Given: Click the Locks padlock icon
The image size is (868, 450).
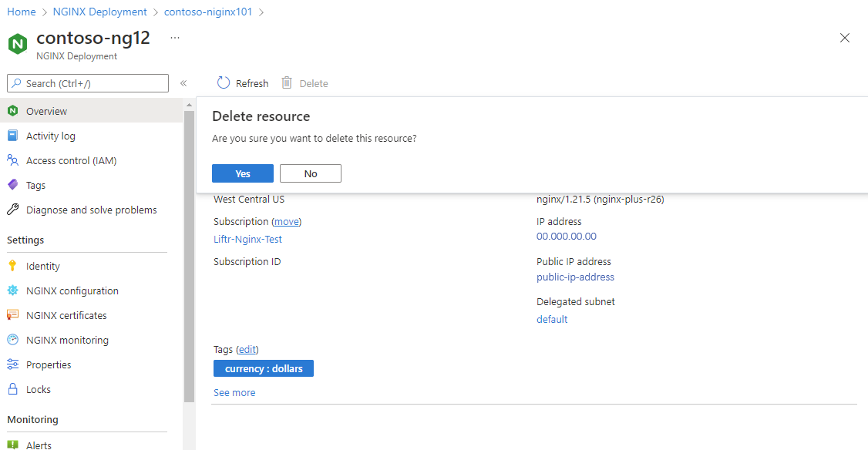Looking at the screenshot, I should coord(13,389).
